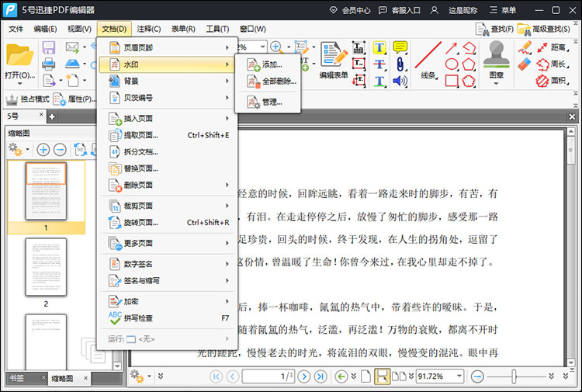
Task: Select the arrow drawing tool
Action: (452, 48)
